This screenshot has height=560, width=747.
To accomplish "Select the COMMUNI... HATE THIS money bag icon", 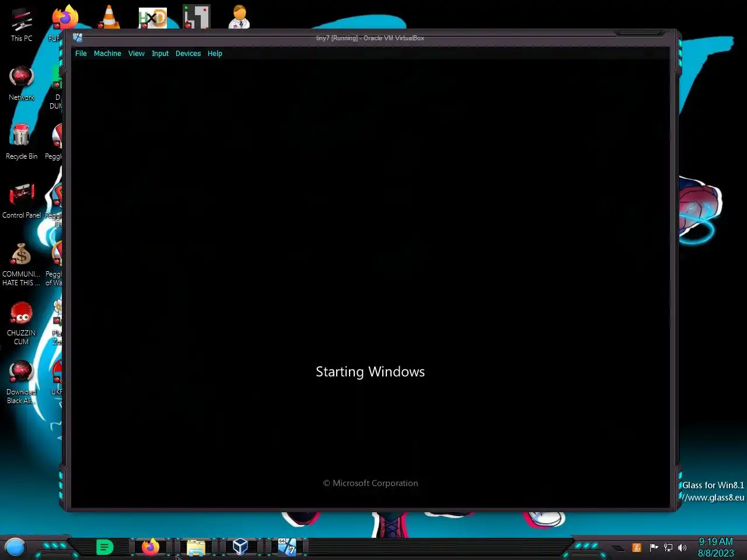I will (22, 264).
